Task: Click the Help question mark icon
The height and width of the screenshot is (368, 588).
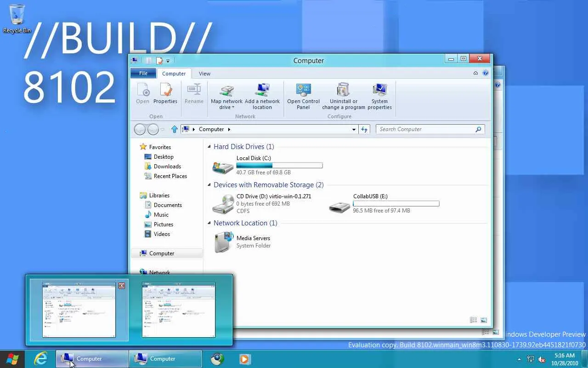Action: click(486, 73)
